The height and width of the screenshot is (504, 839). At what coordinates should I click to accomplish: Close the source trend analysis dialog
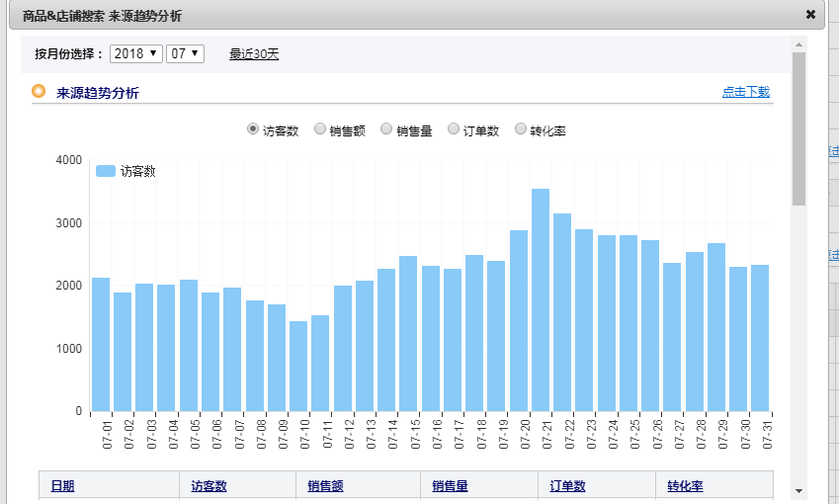[x=810, y=15]
